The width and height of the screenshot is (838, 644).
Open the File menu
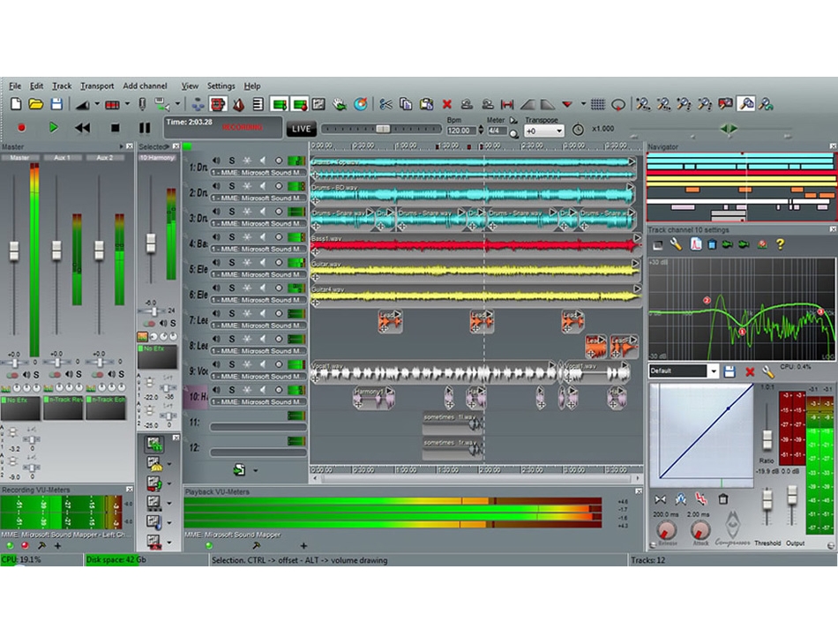click(x=15, y=86)
